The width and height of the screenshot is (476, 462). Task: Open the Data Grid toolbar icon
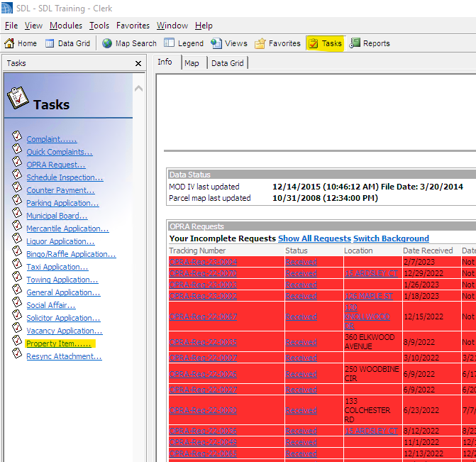50,43
